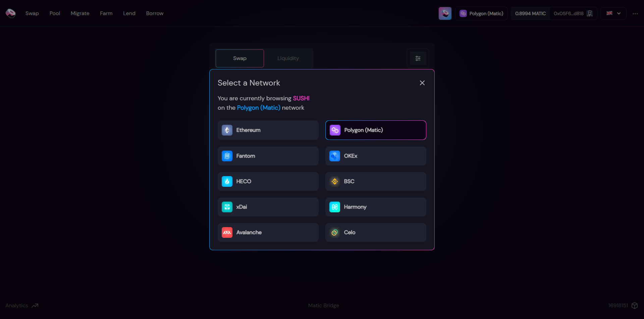The height and width of the screenshot is (319, 644).
Task: Click the Polygon icon in the header network button
Action: 463,13
